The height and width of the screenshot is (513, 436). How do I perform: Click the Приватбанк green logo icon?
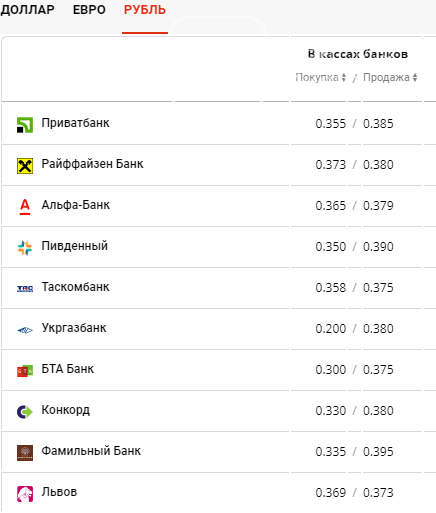point(25,125)
